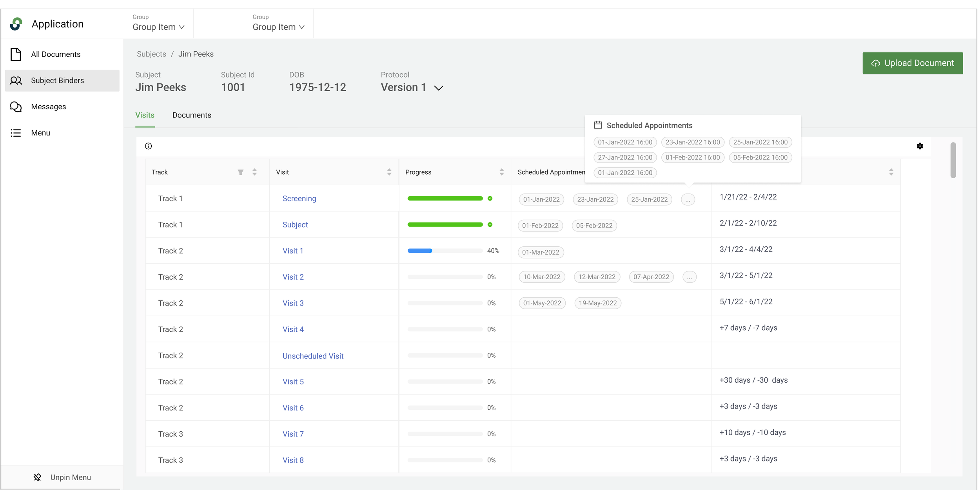
Task: Sort table by Visit column
Action: 389,172
